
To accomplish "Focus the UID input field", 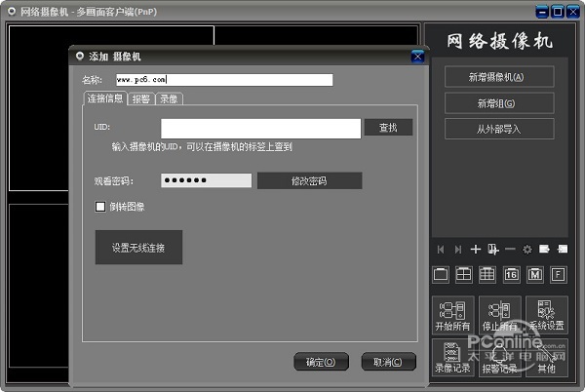I will [260, 129].
